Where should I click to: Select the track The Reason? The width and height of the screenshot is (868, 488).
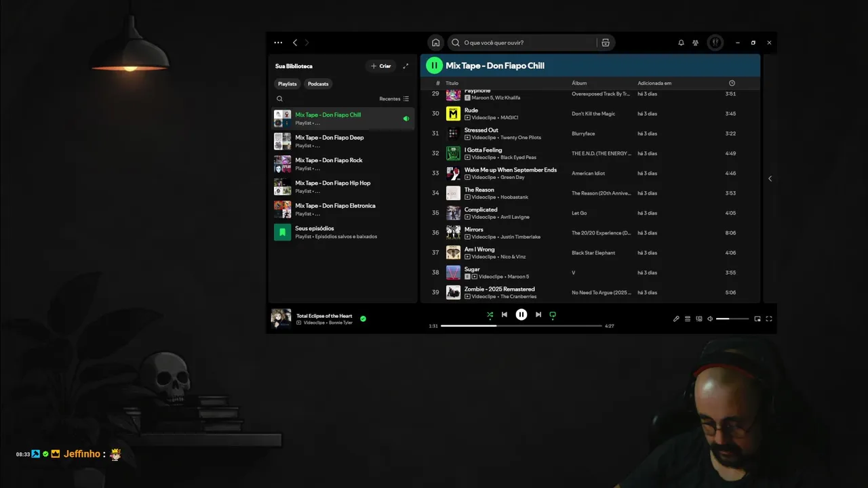590,193
